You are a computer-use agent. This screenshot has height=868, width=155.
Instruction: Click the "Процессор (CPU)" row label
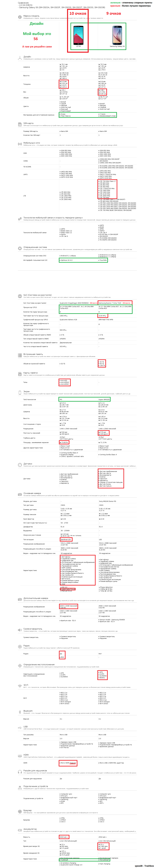point(30,307)
